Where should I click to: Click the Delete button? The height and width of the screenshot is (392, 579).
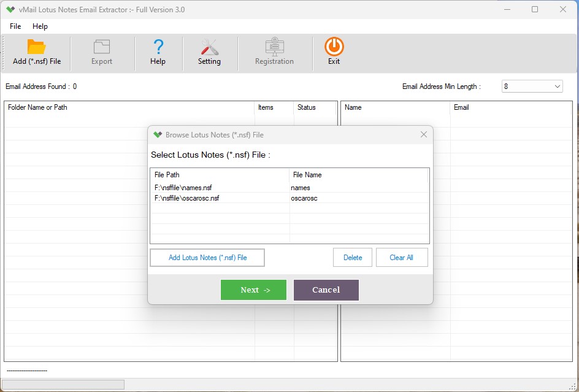click(352, 258)
